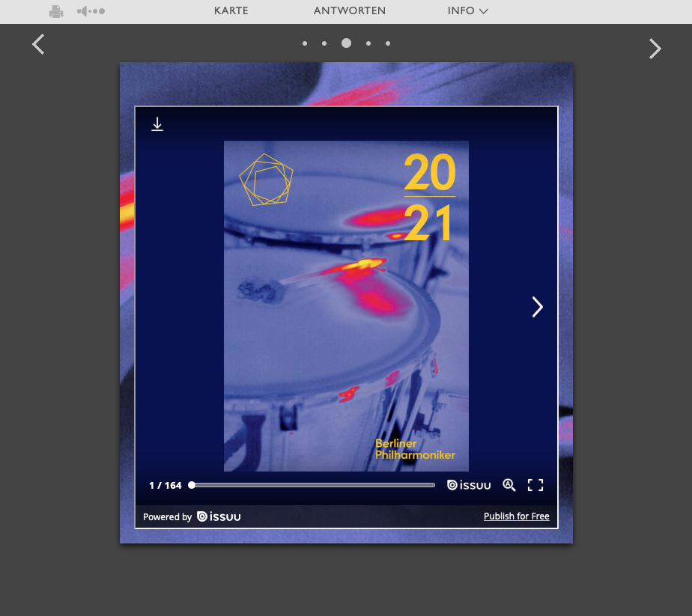Viewport: 692px width, 616px height.
Task: Open the KARTE menu item
Action: click(x=231, y=11)
